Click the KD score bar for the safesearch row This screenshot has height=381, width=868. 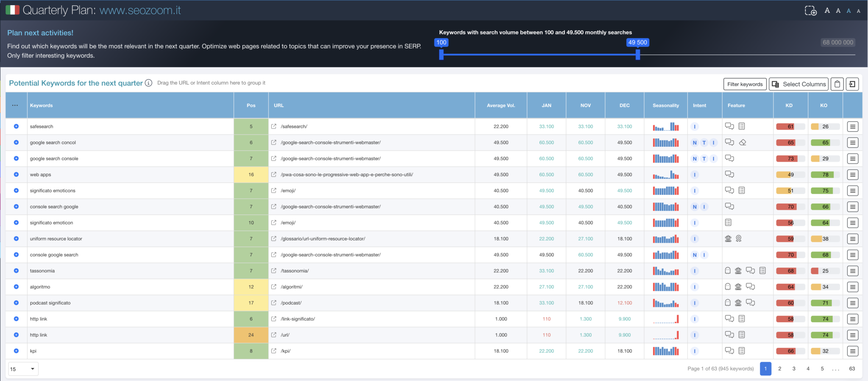[790, 127]
